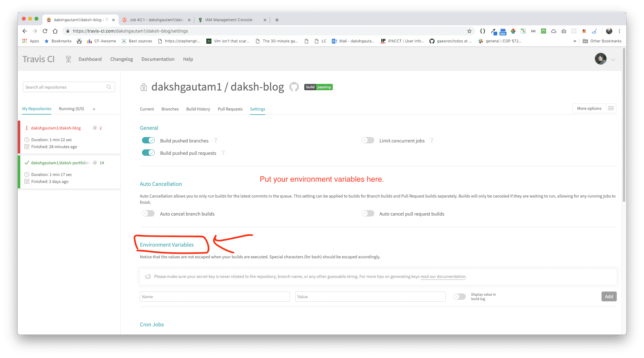Screen dimensions: 644x358
Task: Open new browser tab with plus
Action: [277, 20]
